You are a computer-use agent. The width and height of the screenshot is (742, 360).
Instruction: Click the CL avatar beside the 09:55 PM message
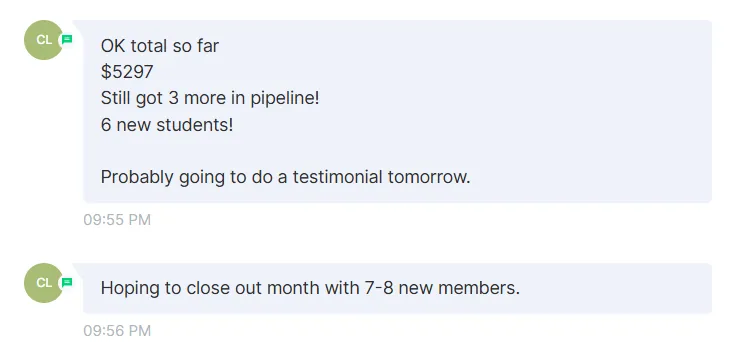point(44,40)
